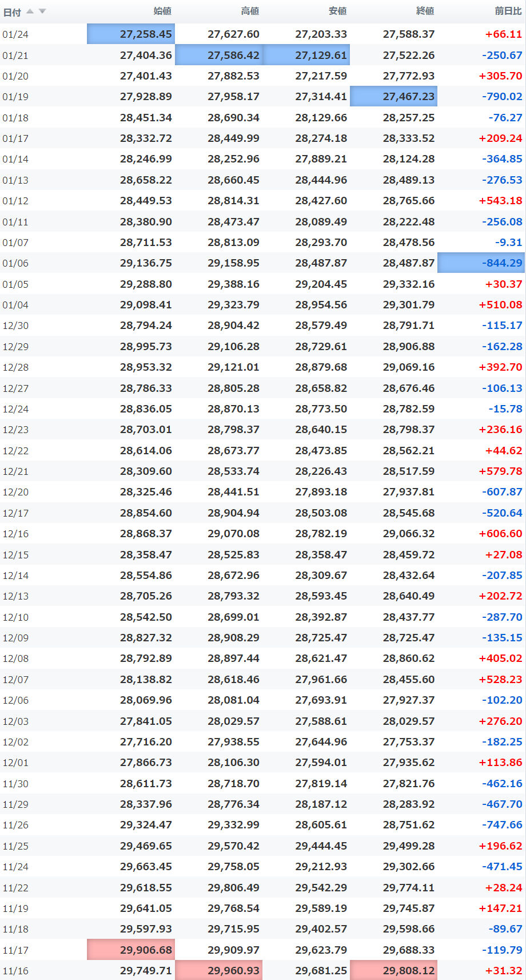
Task: Select highlighted change value -844.29
Action: coord(481,263)
